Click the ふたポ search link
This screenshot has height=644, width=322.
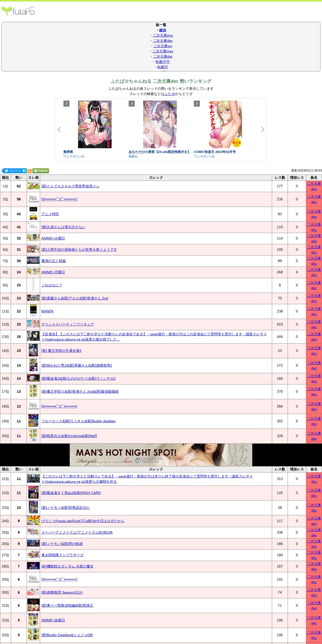coord(170,94)
